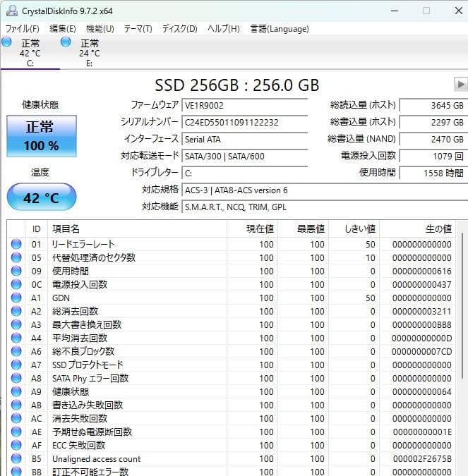The width and height of the screenshot is (468, 476).
Task: Click status icon for row 0C 電源投入回数
Action: click(x=16, y=284)
